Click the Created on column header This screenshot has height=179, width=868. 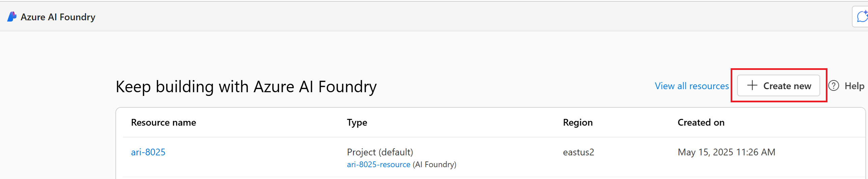coord(701,122)
